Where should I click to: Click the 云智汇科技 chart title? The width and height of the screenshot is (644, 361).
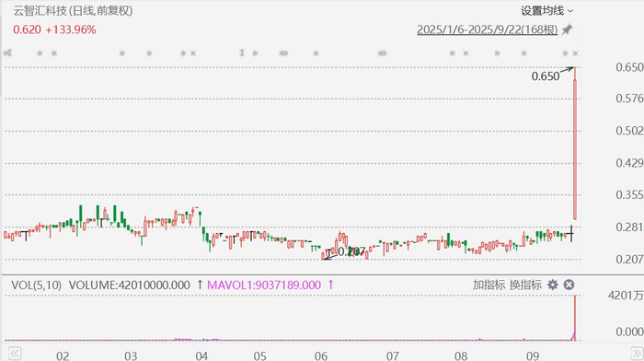pos(40,11)
